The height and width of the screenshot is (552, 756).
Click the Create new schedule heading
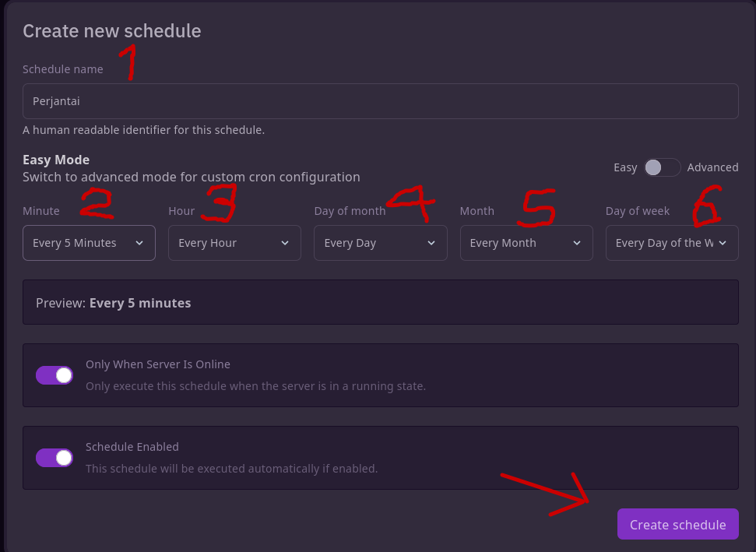click(112, 31)
